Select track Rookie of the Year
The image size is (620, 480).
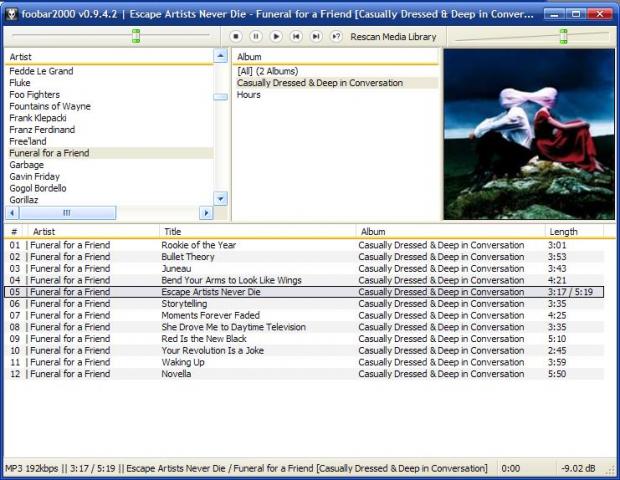304,245
